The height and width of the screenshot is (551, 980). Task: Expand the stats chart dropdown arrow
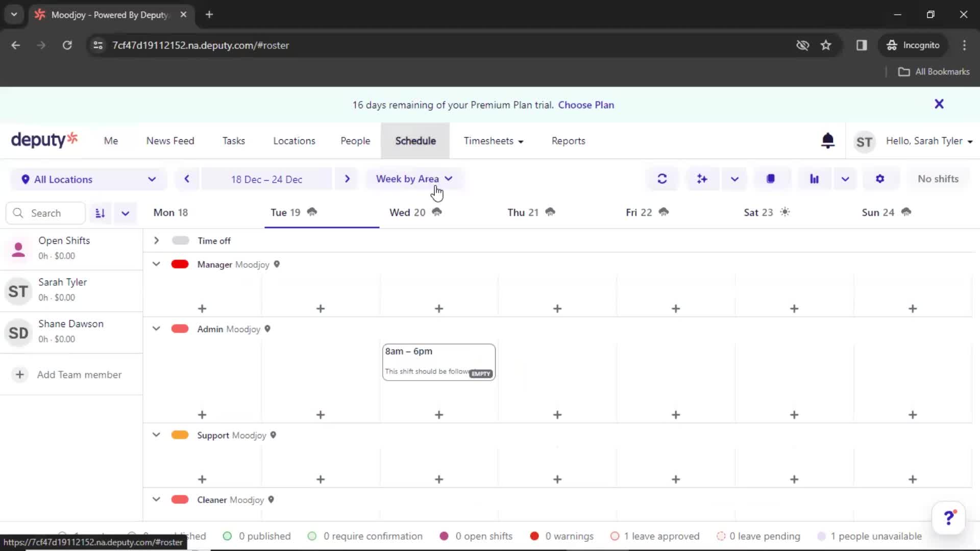coord(845,179)
